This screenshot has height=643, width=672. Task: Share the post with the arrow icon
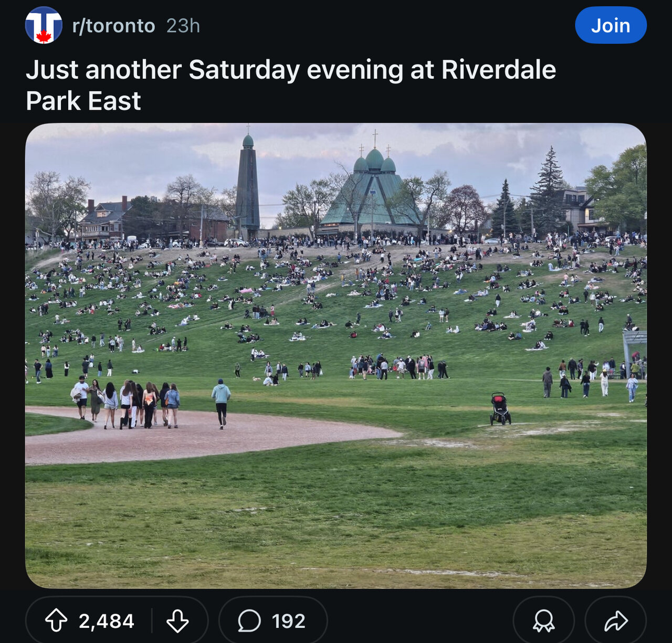tap(616, 621)
